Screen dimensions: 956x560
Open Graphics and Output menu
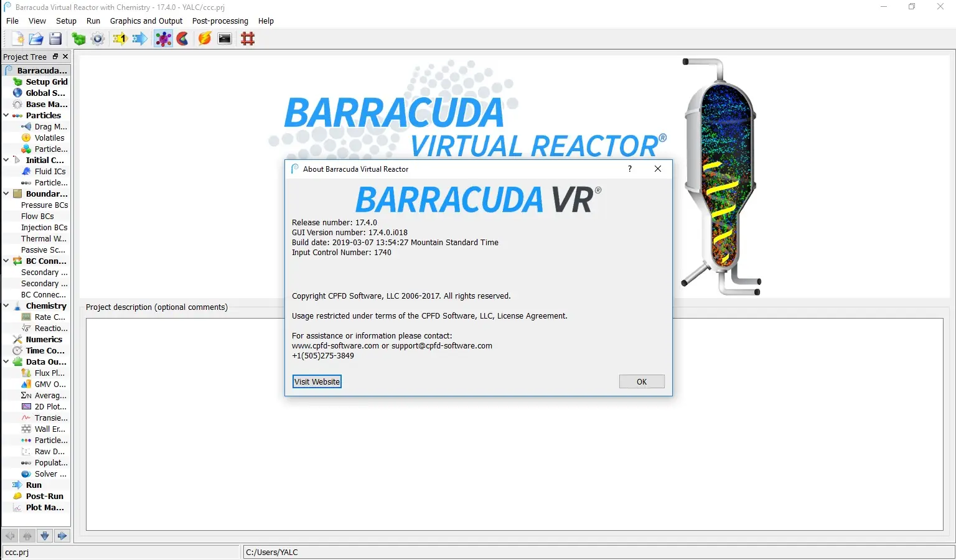click(146, 21)
